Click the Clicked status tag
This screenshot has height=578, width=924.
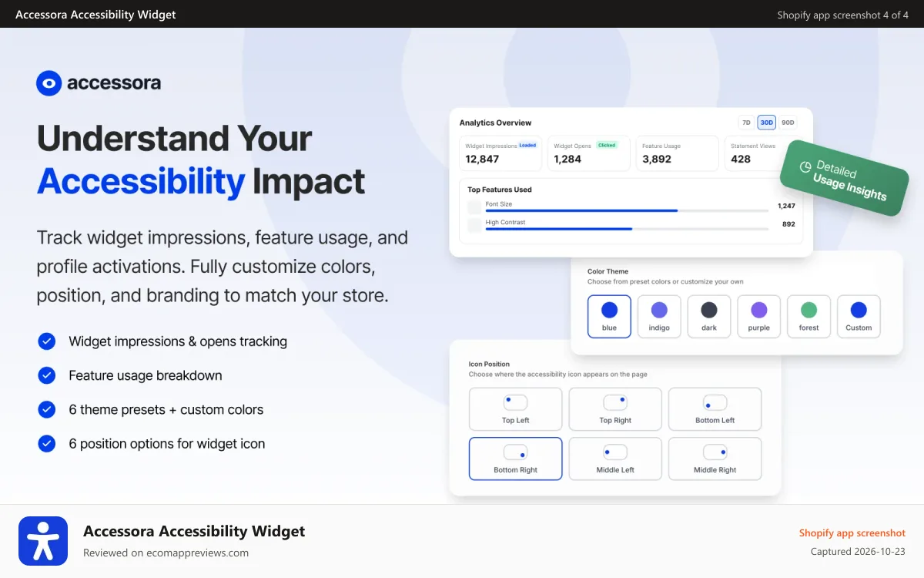coord(607,145)
